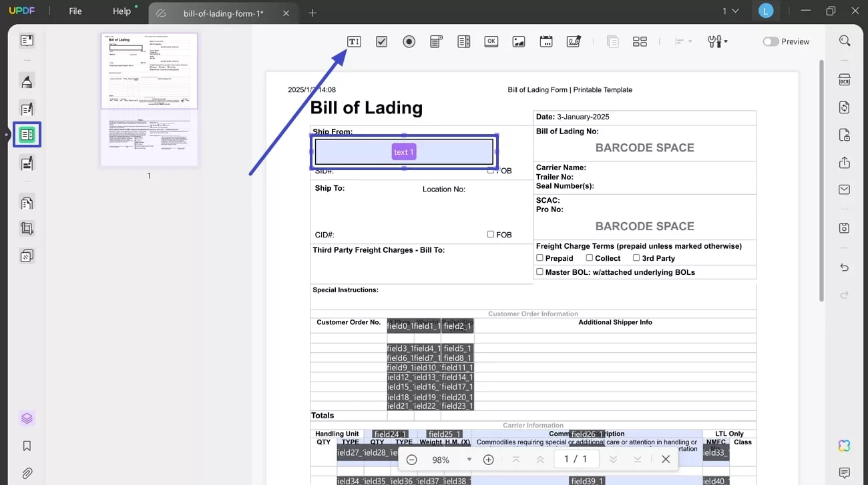This screenshot has width=868, height=485.
Task: Open the zoom level 98% dropdown
Action: click(x=469, y=460)
